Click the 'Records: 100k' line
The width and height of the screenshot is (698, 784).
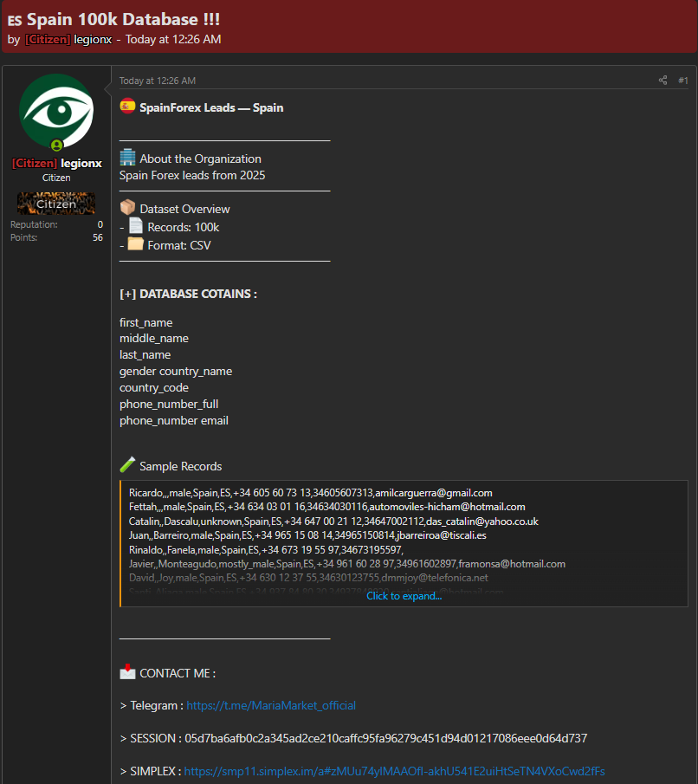(x=184, y=228)
